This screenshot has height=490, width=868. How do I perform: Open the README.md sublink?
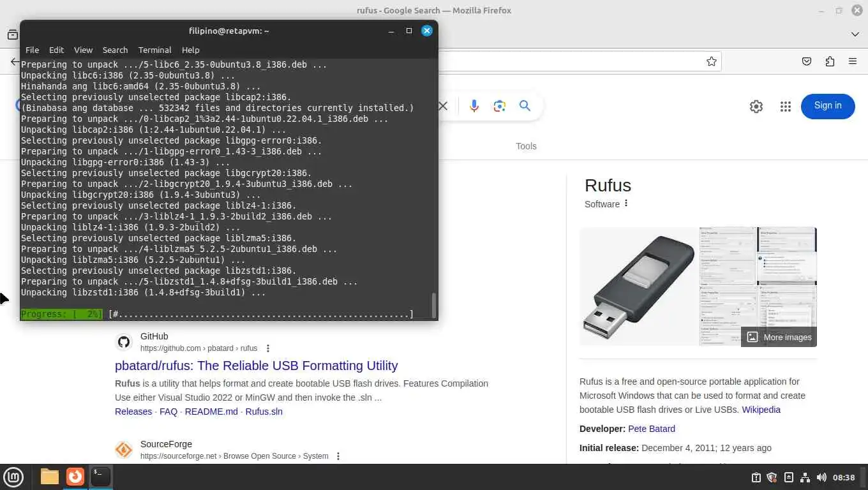click(x=211, y=412)
